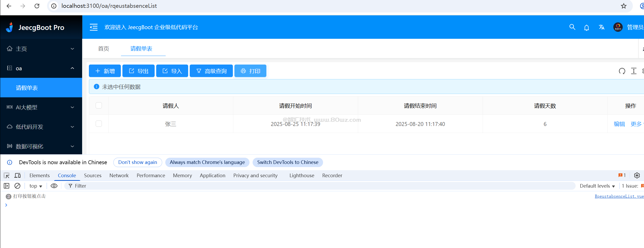Screen dimensions: 644x248
Task: Open the Elements DevTools tab
Action: point(40,175)
